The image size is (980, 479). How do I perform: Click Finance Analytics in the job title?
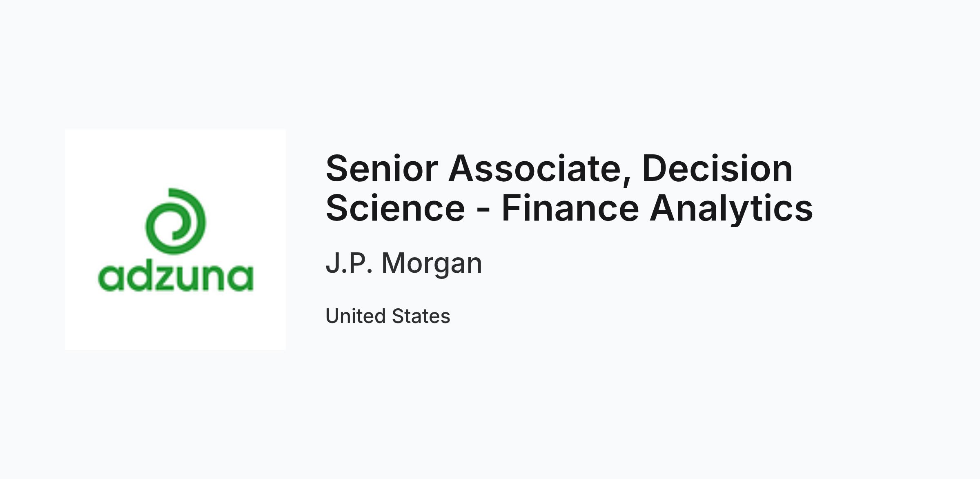coord(657,209)
